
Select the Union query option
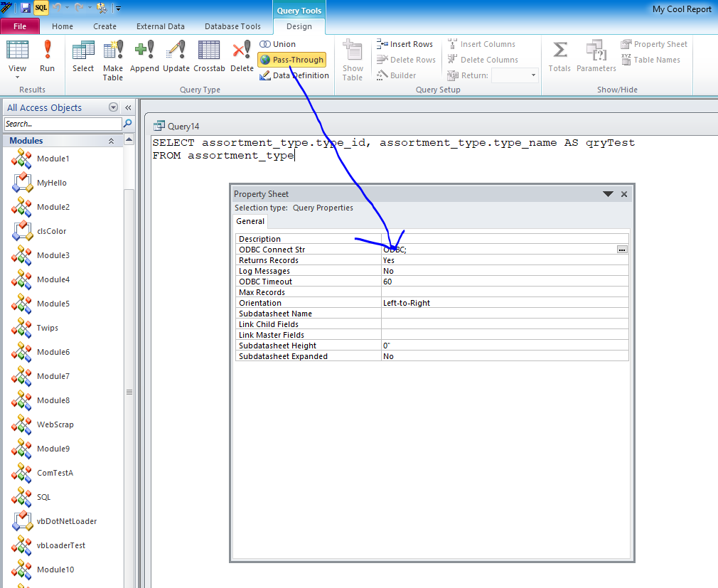[278, 44]
